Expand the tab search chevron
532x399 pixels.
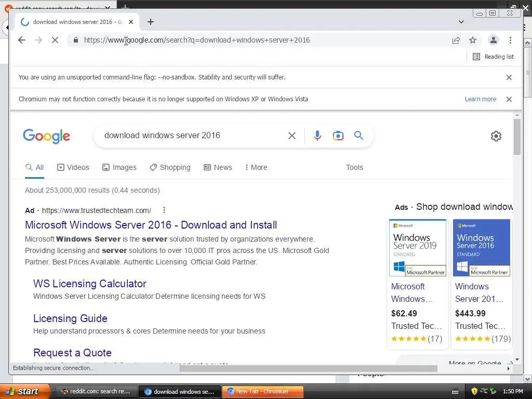click(461, 22)
